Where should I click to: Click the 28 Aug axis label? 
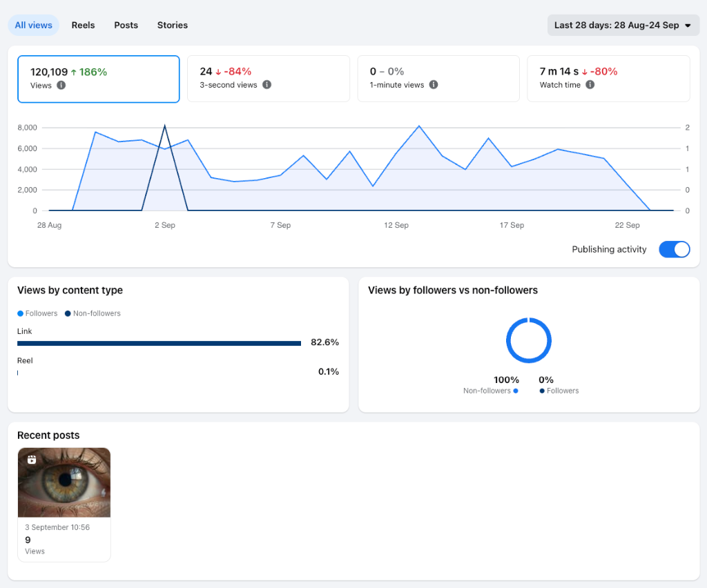pos(49,225)
